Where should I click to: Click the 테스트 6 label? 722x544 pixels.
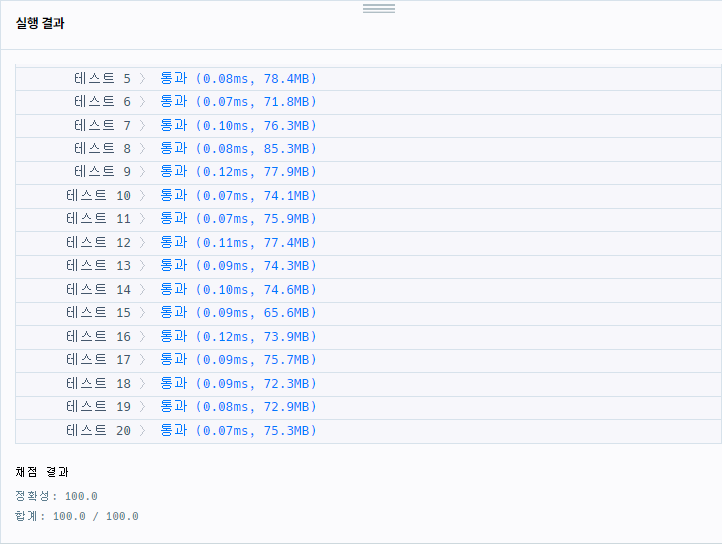pyautogui.click(x=102, y=102)
